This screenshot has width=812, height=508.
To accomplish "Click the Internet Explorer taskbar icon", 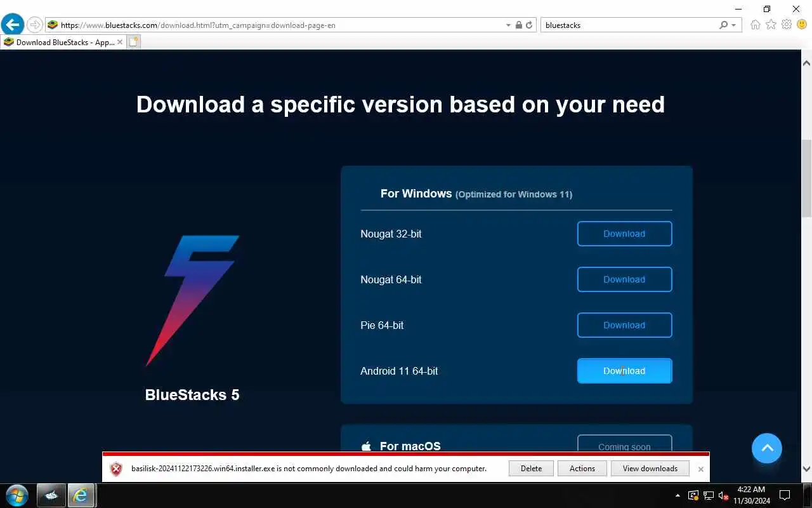I will (81, 495).
